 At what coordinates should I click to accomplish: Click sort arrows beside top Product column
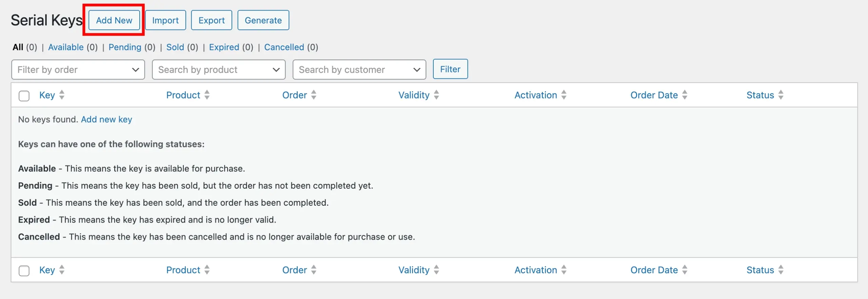[207, 95]
